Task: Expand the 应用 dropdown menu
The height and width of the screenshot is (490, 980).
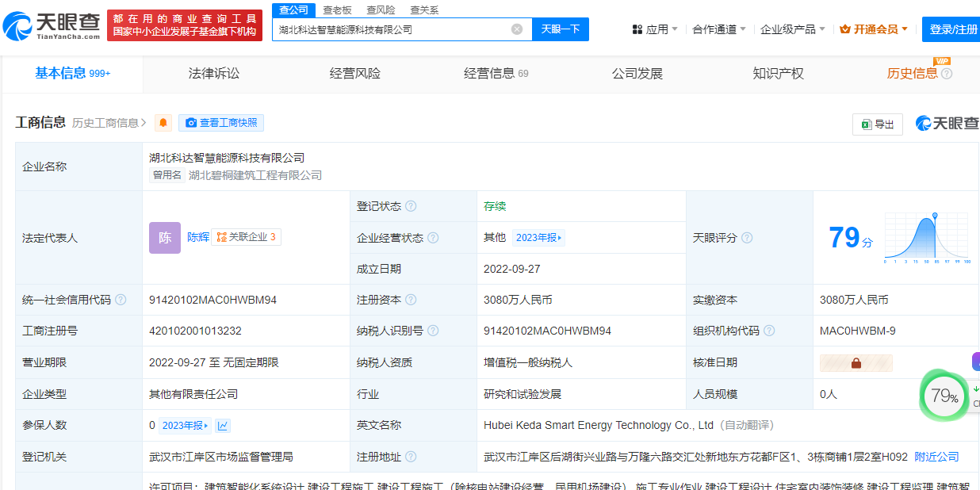Action: pyautogui.click(x=655, y=29)
